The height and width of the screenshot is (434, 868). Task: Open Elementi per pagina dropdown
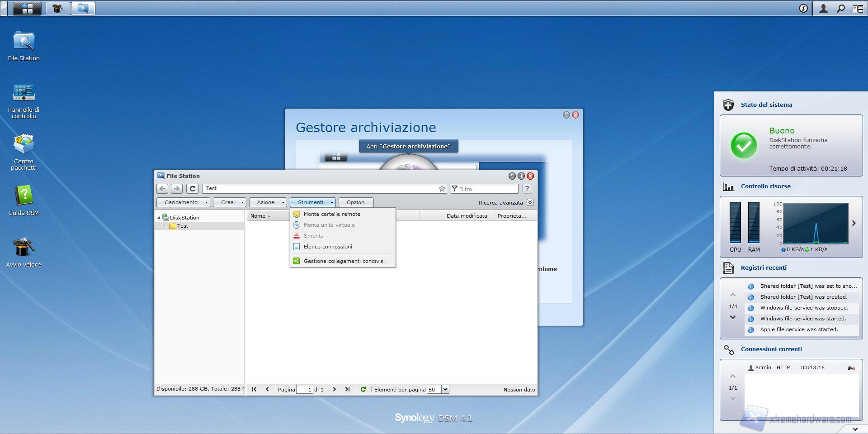(x=445, y=389)
